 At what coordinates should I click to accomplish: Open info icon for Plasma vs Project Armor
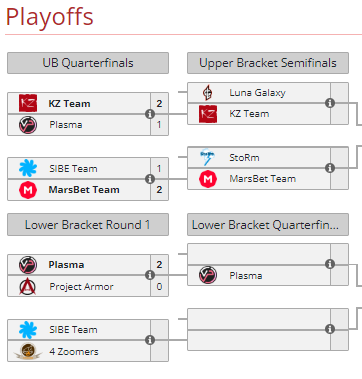[x=150, y=275]
